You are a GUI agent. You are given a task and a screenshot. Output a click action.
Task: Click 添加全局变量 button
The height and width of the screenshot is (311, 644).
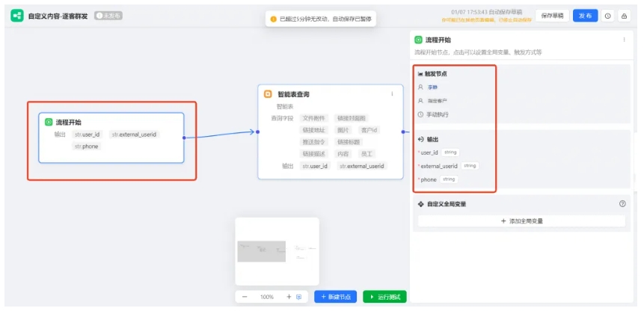tap(521, 221)
